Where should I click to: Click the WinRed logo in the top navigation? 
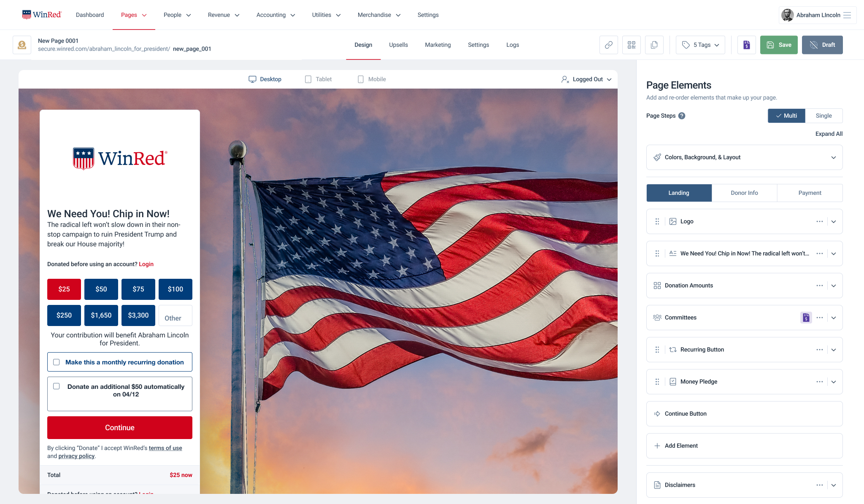[42, 15]
